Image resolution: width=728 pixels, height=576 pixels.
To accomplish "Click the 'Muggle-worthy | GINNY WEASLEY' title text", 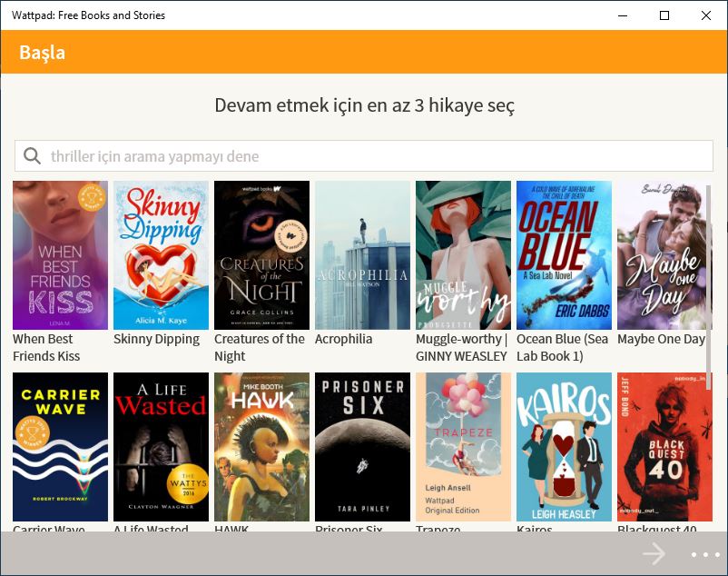I will [461, 347].
